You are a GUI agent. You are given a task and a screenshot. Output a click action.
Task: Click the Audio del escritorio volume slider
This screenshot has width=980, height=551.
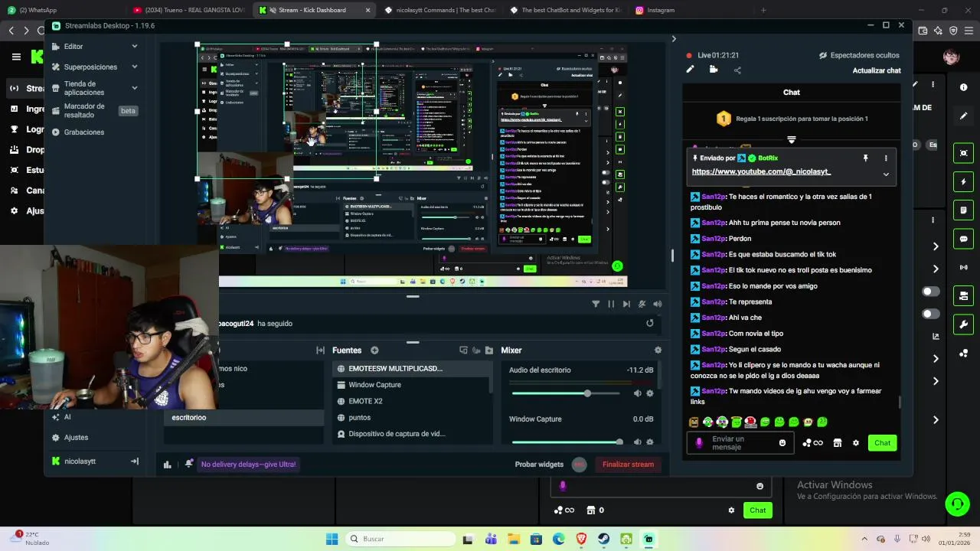(565, 393)
